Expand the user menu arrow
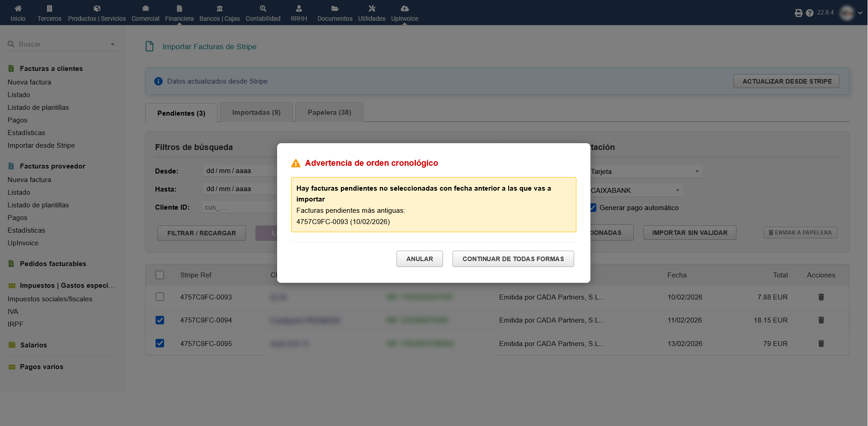 tap(860, 13)
